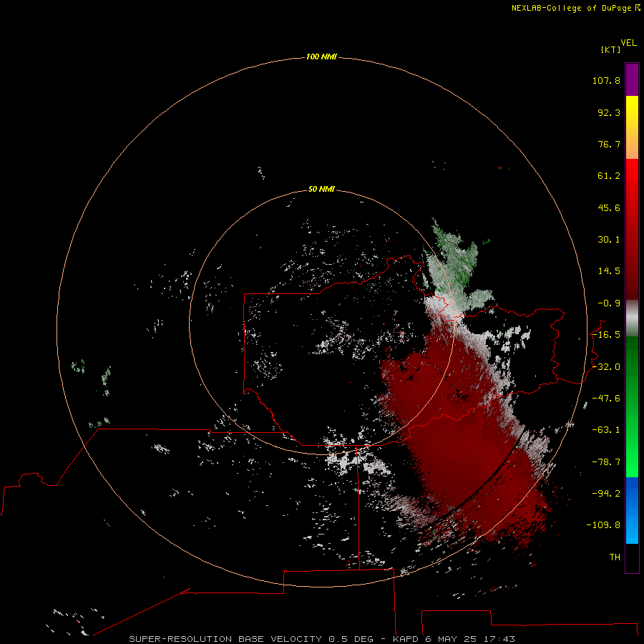Click the -109.8 legend value
The width and height of the screenshot is (644, 644).
pyautogui.click(x=603, y=525)
